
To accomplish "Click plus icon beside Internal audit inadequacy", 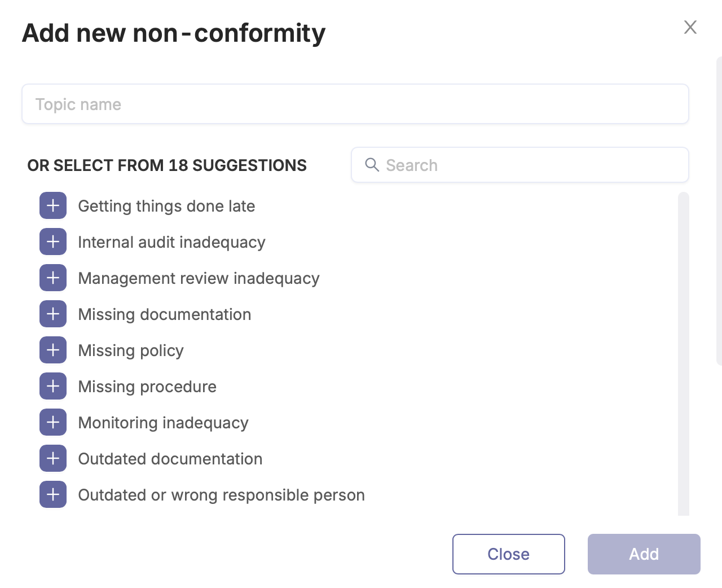I will [x=53, y=242].
